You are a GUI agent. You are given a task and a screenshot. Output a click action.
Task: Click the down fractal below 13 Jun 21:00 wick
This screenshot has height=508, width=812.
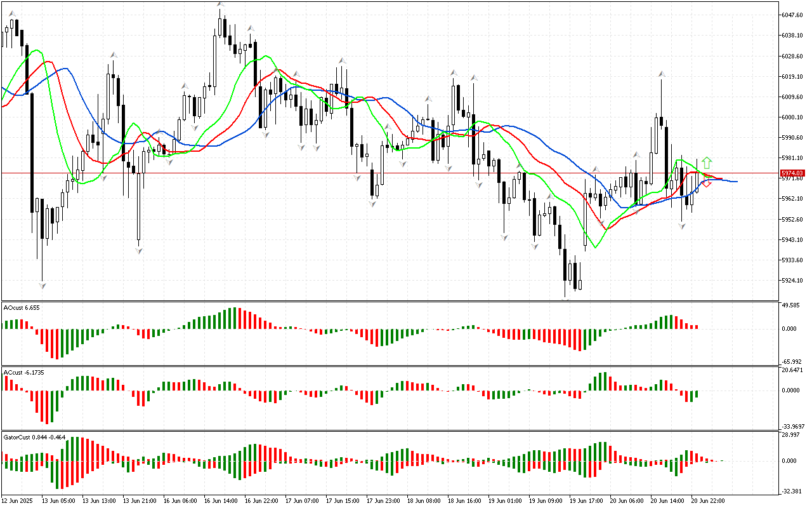tap(138, 251)
